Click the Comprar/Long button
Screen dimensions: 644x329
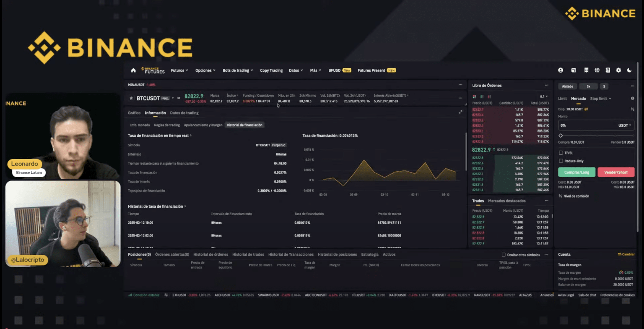pos(577,172)
